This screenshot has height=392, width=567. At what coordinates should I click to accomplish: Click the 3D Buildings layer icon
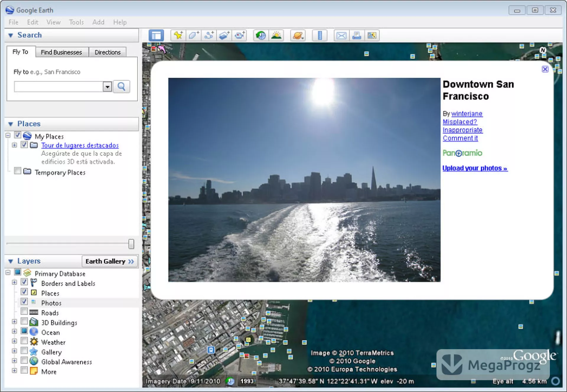click(x=34, y=322)
